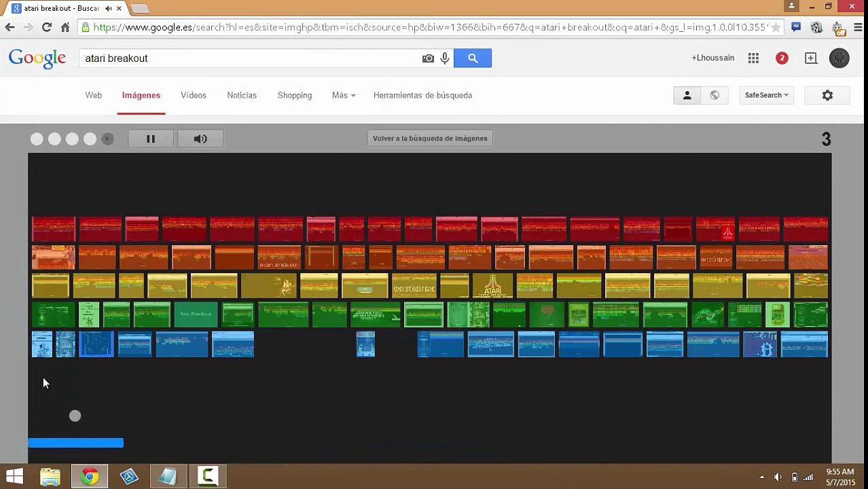Image resolution: width=868 pixels, height=489 pixels.
Task: Open the Noticias tab
Action: [242, 95]
